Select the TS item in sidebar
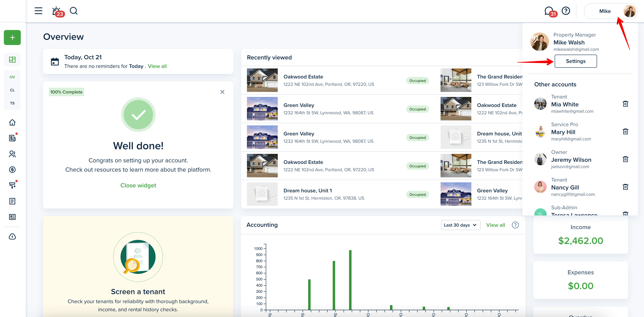The width and height of the screenshot is (644, 317). pyautogui.click(x=12, y=103)
